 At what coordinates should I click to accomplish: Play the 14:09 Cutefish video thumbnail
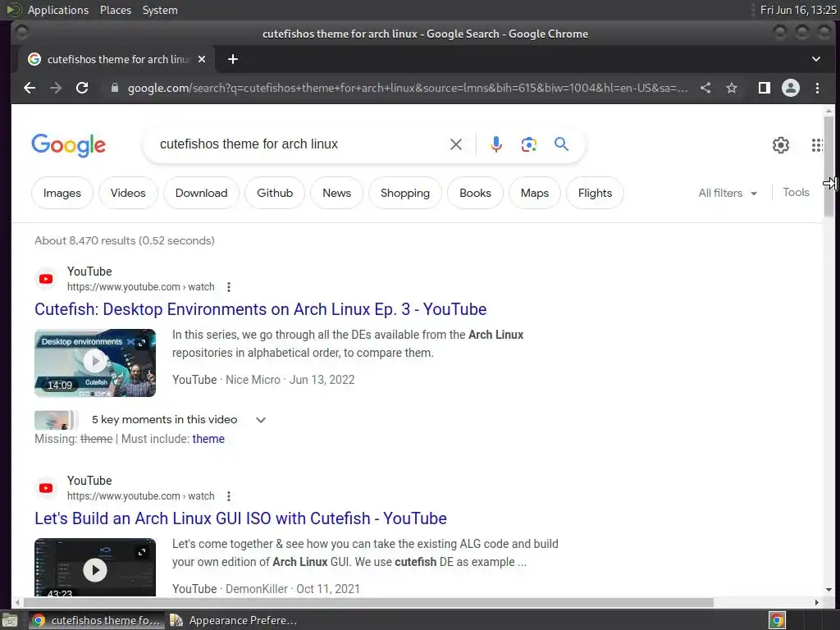[x=95, y=363]
